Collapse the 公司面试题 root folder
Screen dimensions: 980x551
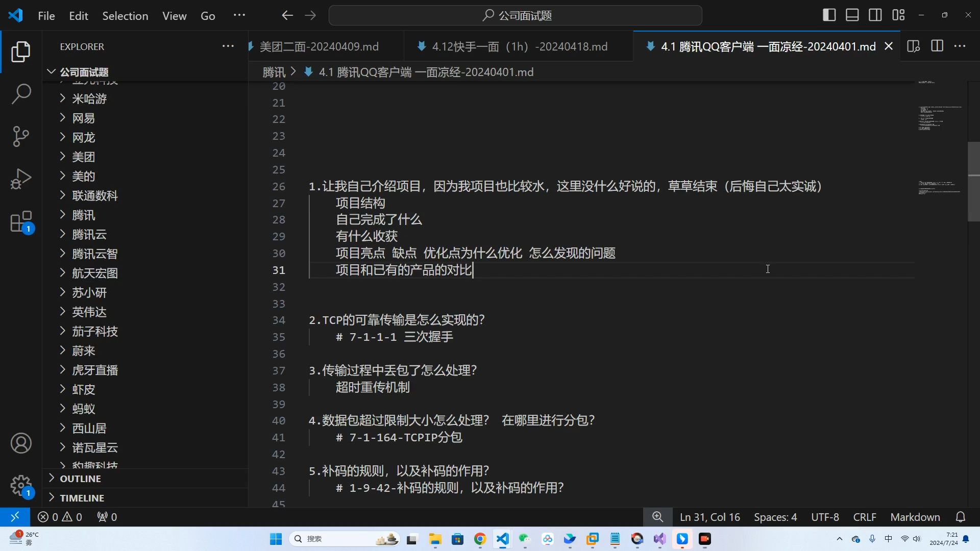[145, 72]
